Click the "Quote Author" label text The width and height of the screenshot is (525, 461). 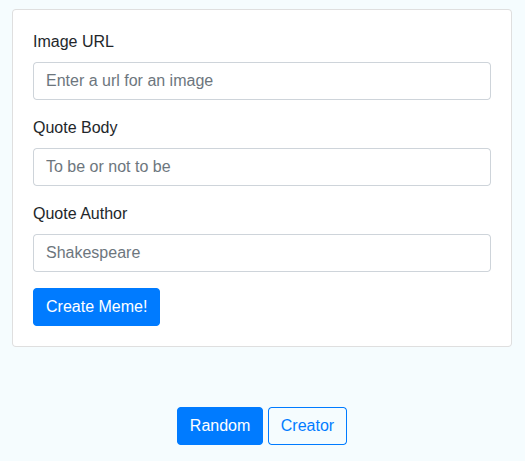(x=80, y=213)
